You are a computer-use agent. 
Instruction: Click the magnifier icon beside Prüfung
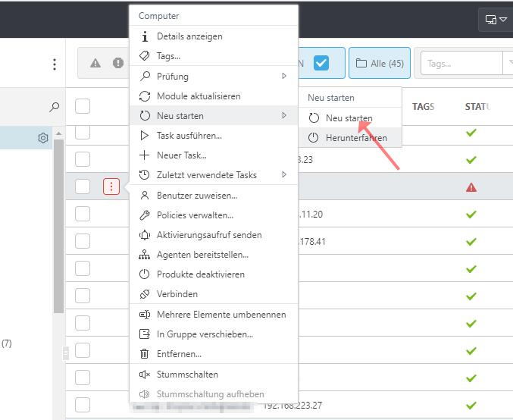click(145, 77)
